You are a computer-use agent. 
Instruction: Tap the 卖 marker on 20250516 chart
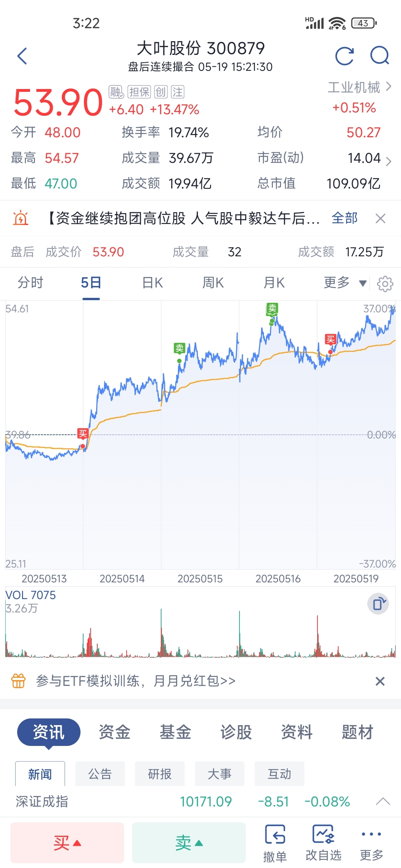(273, 308)
